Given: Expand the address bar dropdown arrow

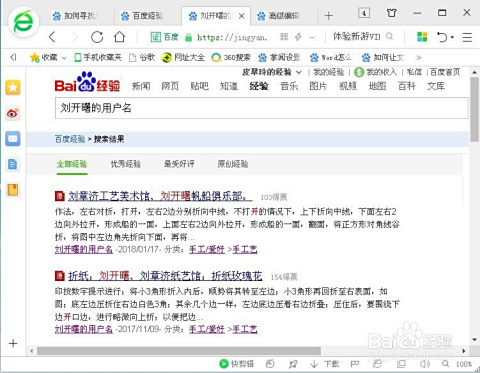Looking at the screenshot, I should (312, 37).
